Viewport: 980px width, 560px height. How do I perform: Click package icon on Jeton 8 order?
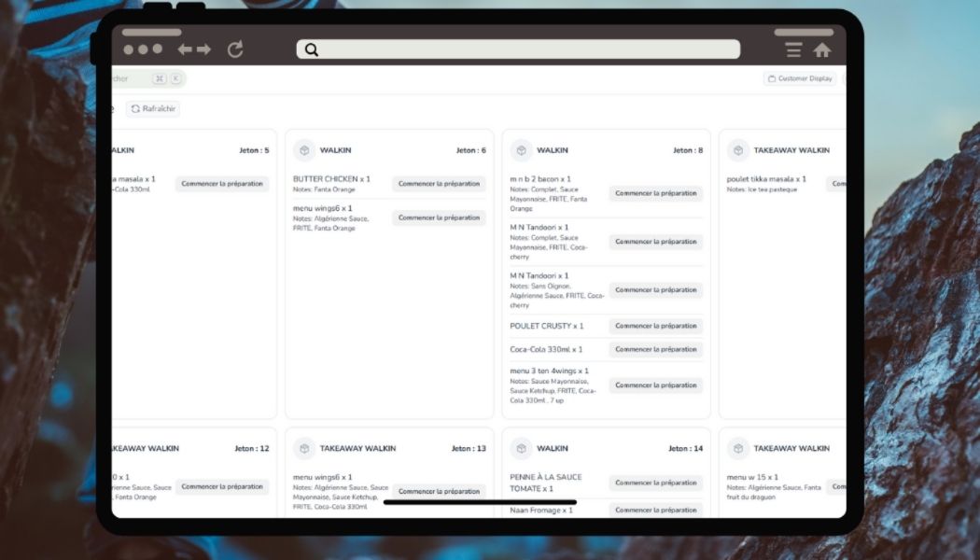[x=521, y=150]
